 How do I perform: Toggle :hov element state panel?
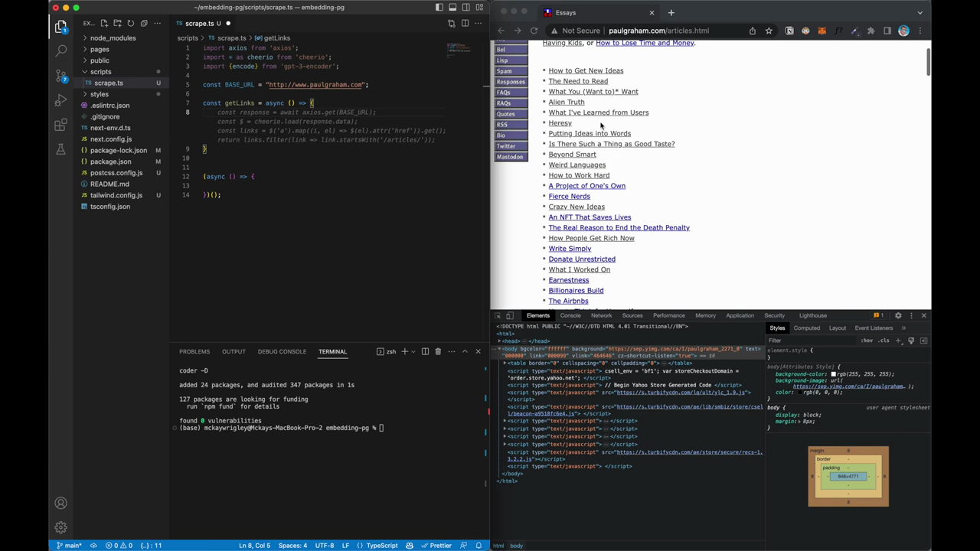coord(867,341)
